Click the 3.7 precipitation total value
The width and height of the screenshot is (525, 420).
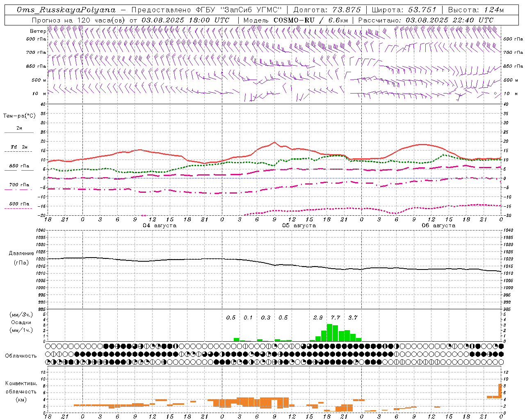[353, 317]
